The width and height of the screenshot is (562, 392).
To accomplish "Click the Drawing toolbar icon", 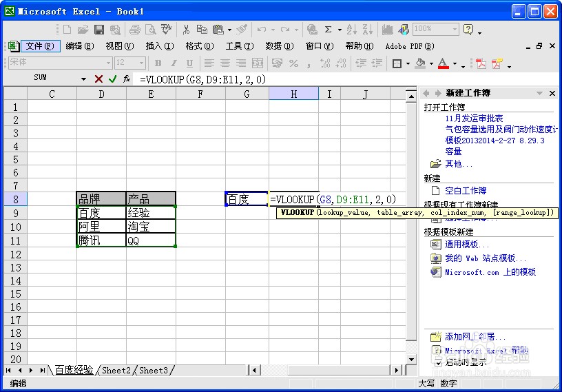I will [x=404, y=30].
